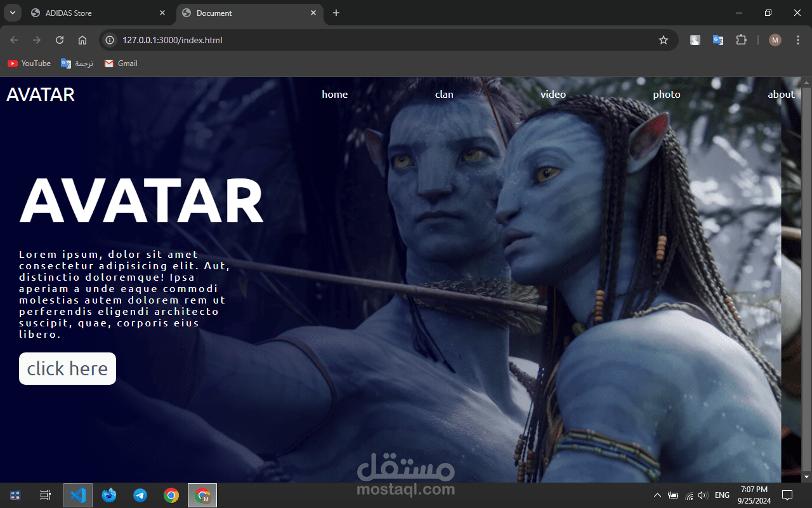Open the Firefox taskbar icon
The width and height of the screenshot is (812, 508).
coord(109,495)
